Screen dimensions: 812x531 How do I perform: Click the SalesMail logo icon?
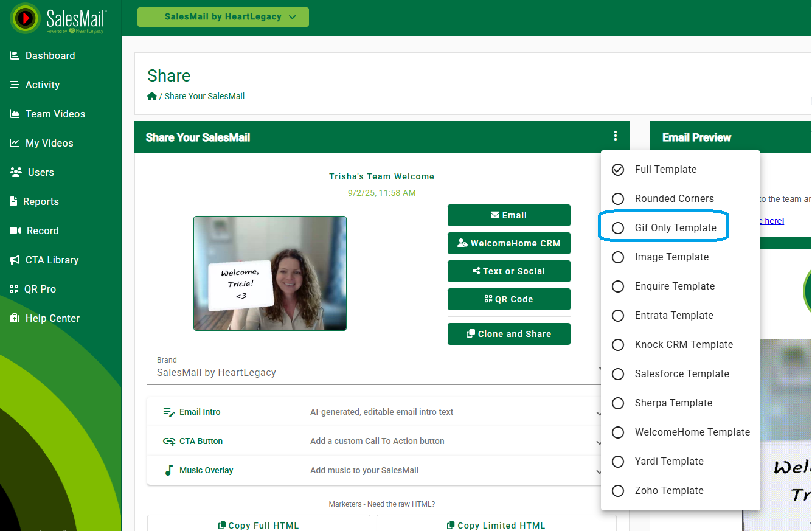pyautogui.click(x=26, y=18)
